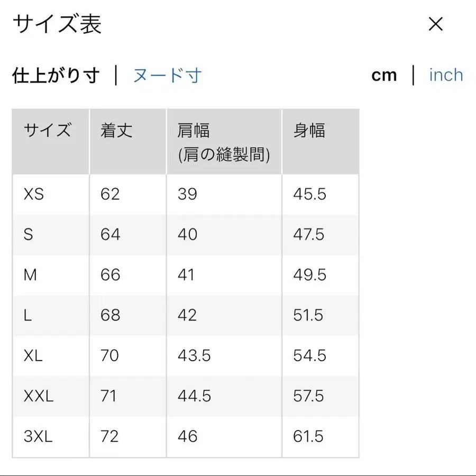This screenshot has height=476, width=476.
Task: Open the ヌード寸 (nude size) view
Action: tap(167, 75)
